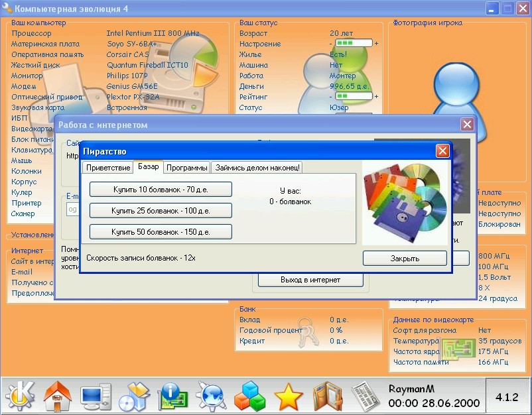Click the Кредит label in Банк panel
Image resolution: width=532 pixels, height=415 pixels.
tap(252, 341)
